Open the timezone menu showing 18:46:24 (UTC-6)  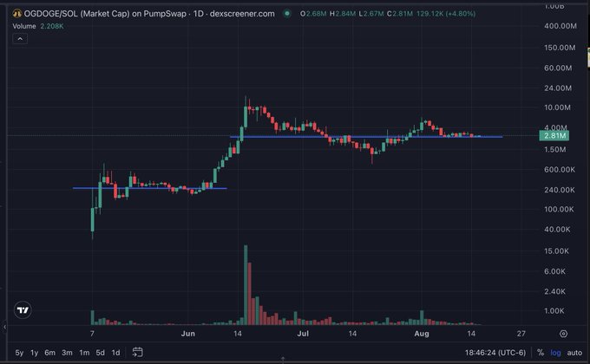point(495,353)
